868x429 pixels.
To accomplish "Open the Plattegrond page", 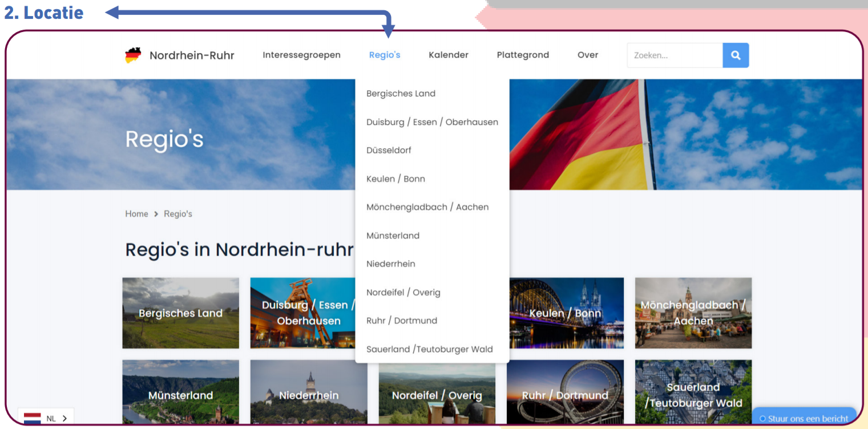I will 523,55.
